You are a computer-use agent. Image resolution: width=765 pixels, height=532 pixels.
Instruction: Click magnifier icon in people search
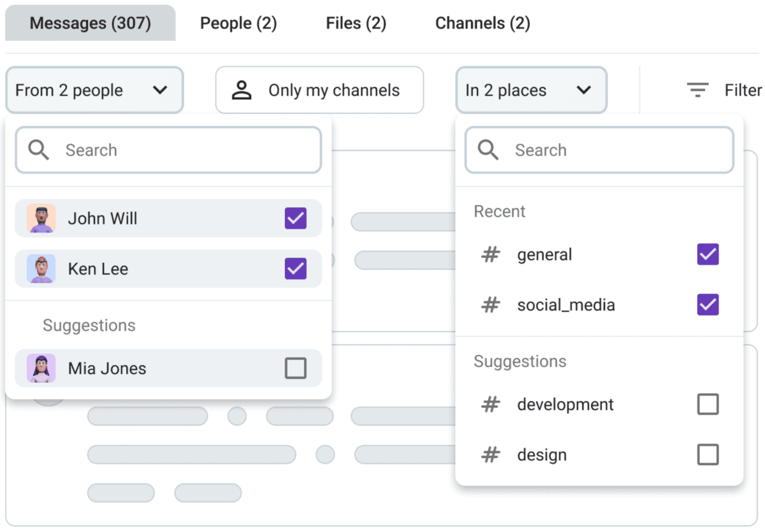pos(39,150)
